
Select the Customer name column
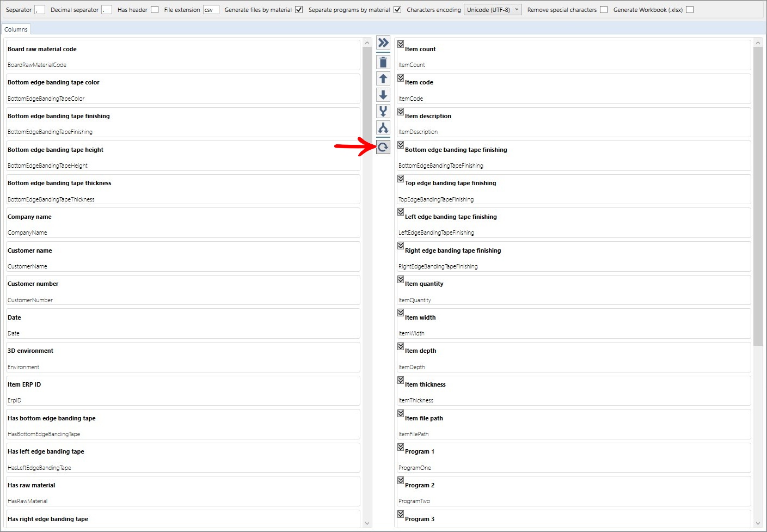183,256
